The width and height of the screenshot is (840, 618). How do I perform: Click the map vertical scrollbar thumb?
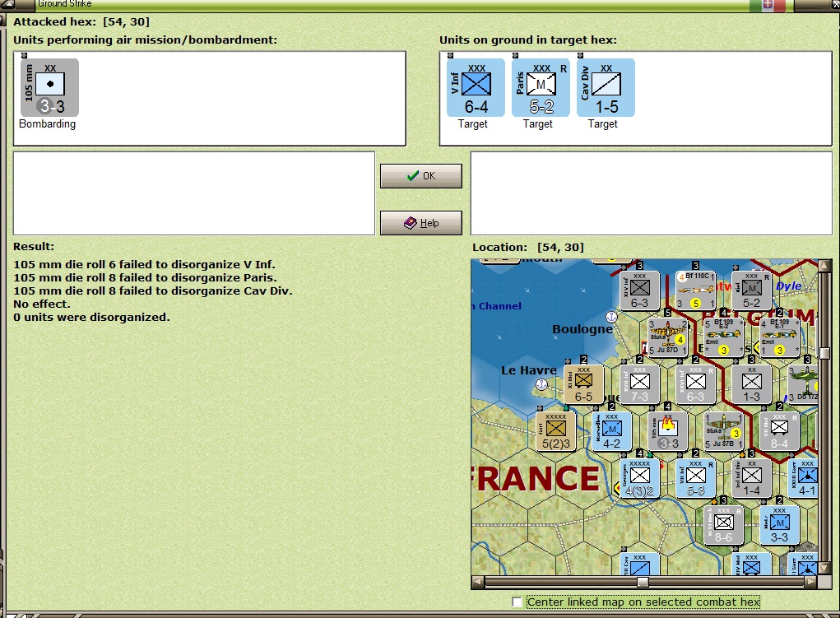click(x=824, y=353)
